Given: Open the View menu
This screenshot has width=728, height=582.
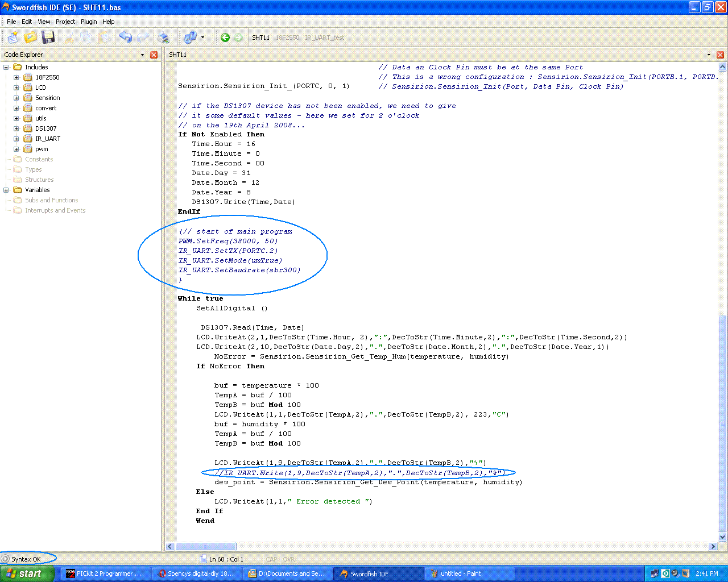Looking at the screenshot, I should pyautogui.click(x=44, y=22).
